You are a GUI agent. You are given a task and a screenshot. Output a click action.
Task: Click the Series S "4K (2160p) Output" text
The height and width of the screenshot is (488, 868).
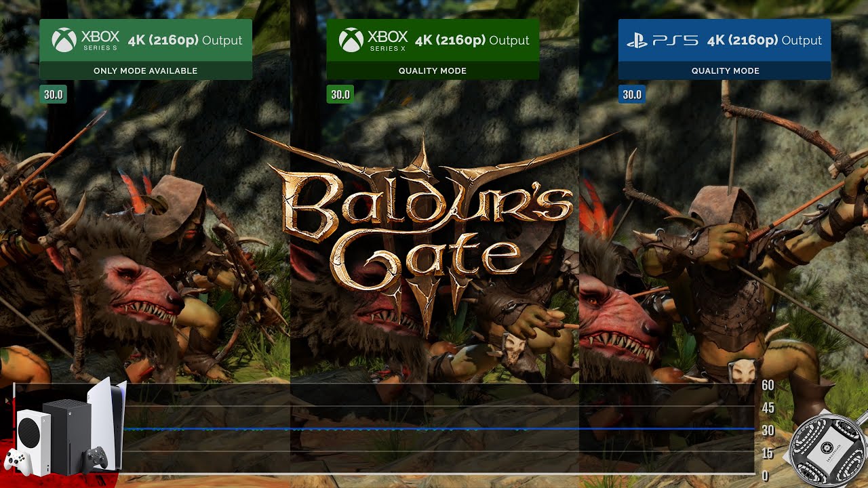click(185, 40)
